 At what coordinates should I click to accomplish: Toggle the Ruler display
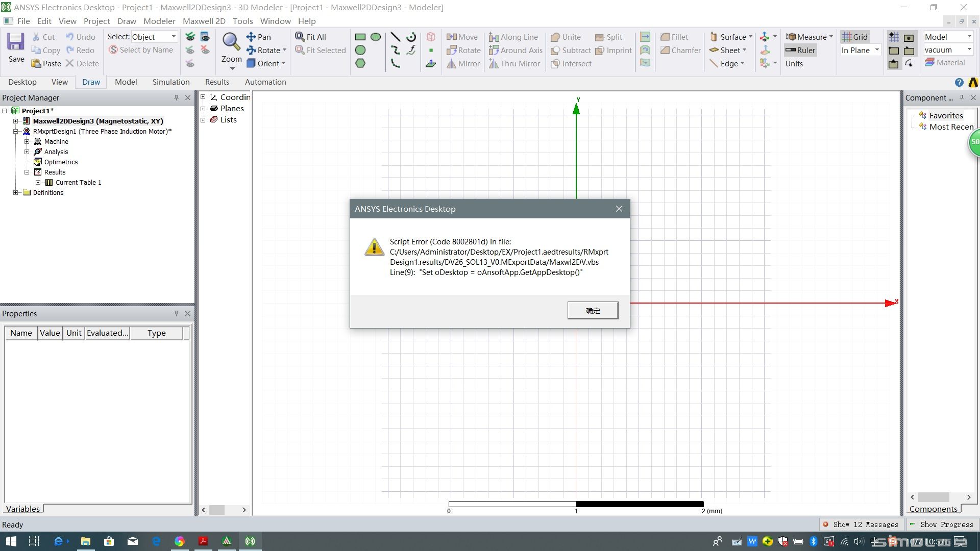800,50
